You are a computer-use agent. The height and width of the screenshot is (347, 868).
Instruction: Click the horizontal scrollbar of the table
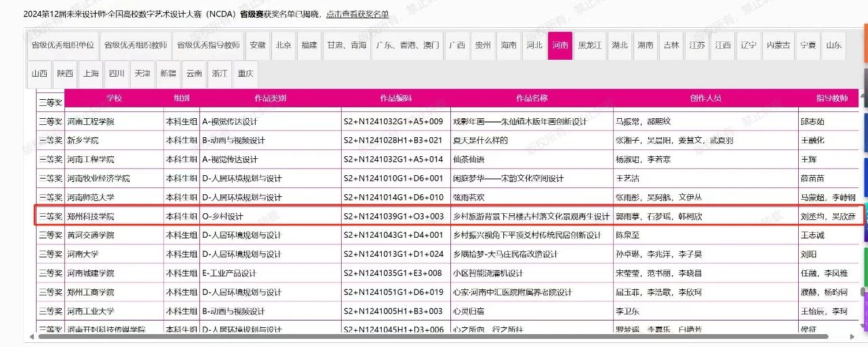coord(434,336)
